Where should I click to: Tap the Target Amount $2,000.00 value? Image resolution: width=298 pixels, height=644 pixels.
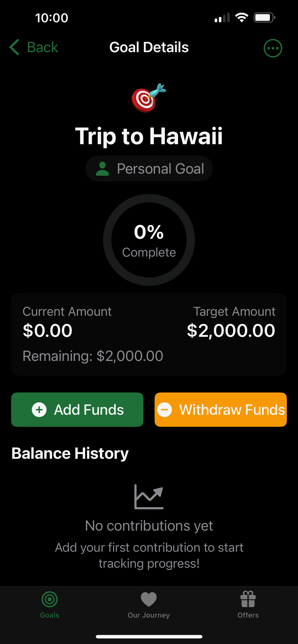tap(231, 331)
